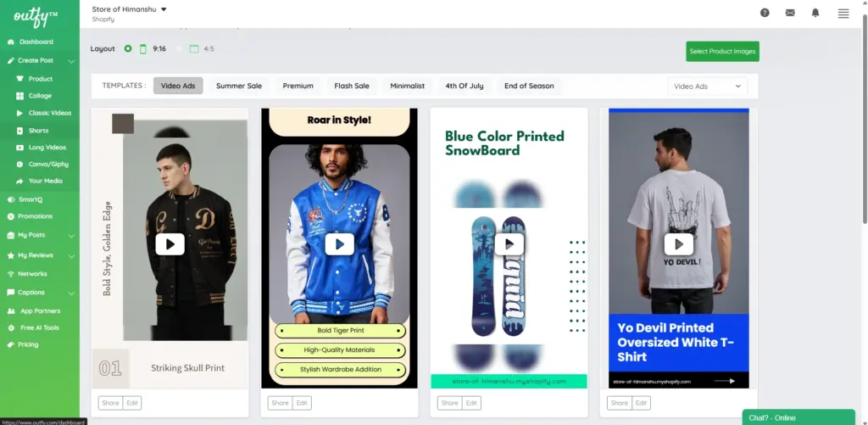Expand the Store of Himanshu dropdown
Viewport: 868px width, 425px height.
pos(164,9)
